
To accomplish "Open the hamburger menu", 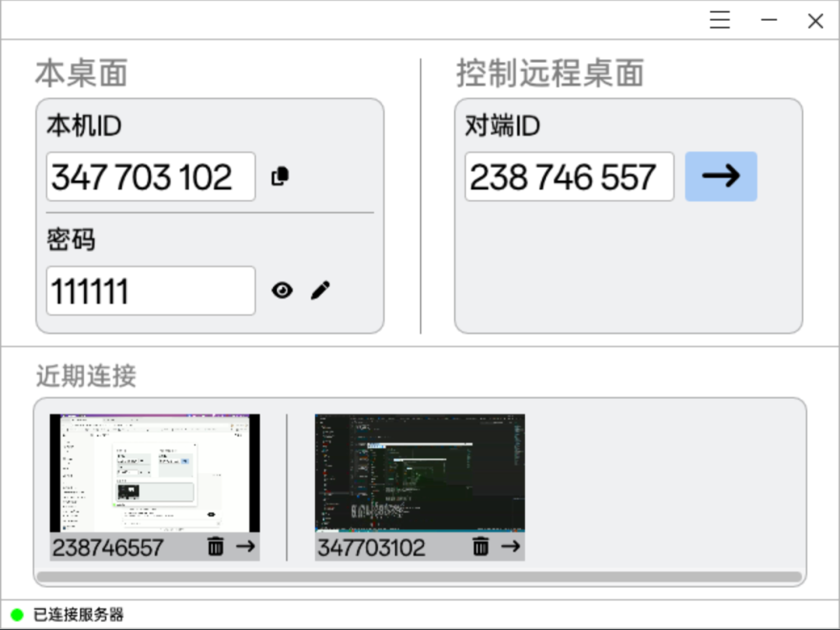I will (719, 20).
